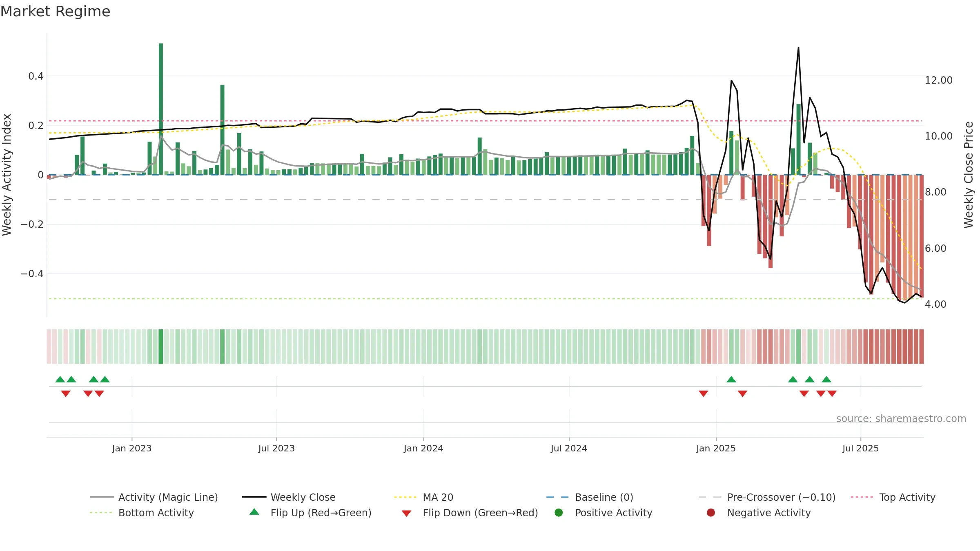Click the dark green heatmap cell in early 2023
This screenshot has height=551, width=980.
coord(161,347)
